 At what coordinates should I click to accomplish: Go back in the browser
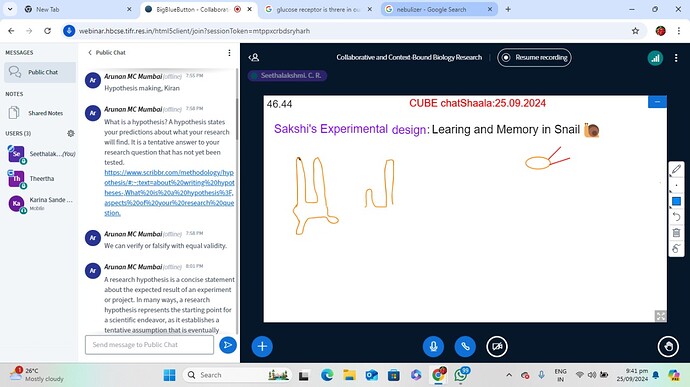pos(11,31)
